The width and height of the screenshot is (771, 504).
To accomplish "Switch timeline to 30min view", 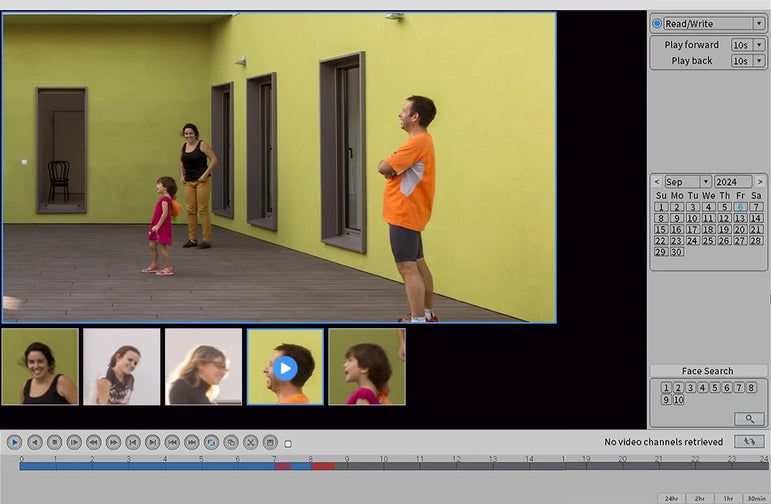I will point(756,497).
